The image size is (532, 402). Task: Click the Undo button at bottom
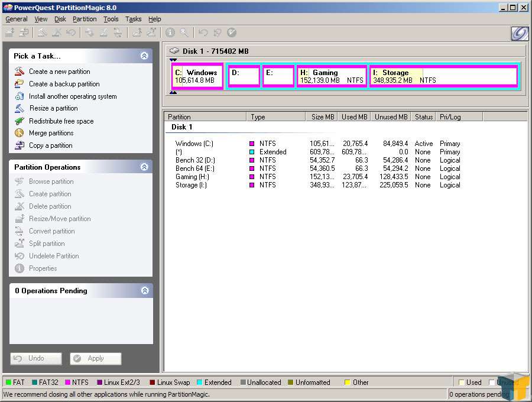(36, 358)
